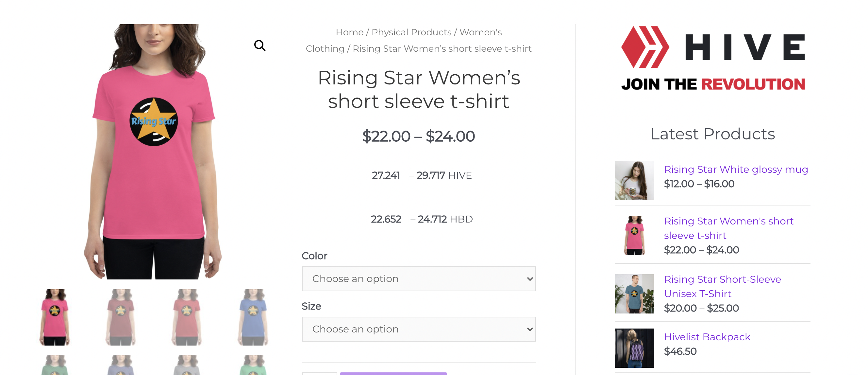Click the women's t-shirt sidebar thumbnail
The image size is (868, 375).
[634, 236]
